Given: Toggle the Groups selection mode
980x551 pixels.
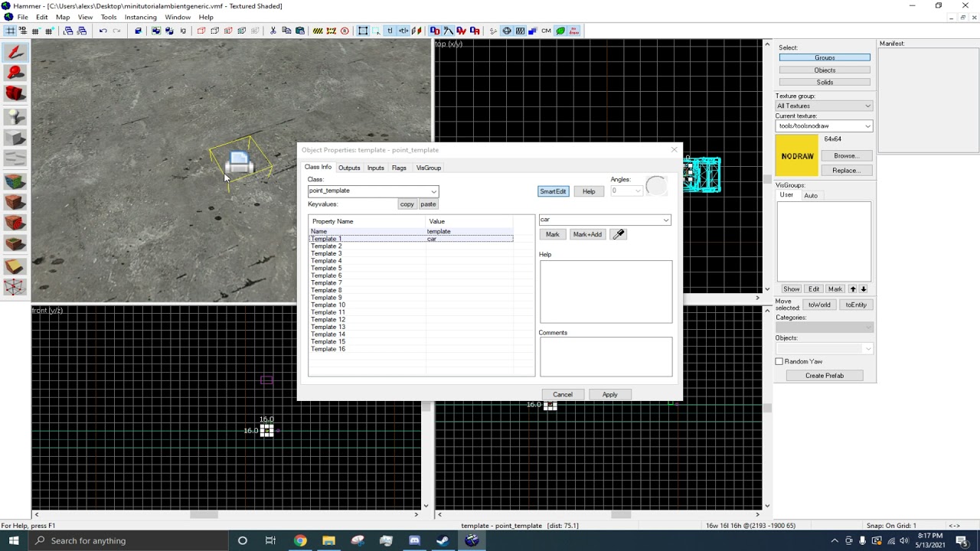Looking at the screenshot, I should pos(825,57).
